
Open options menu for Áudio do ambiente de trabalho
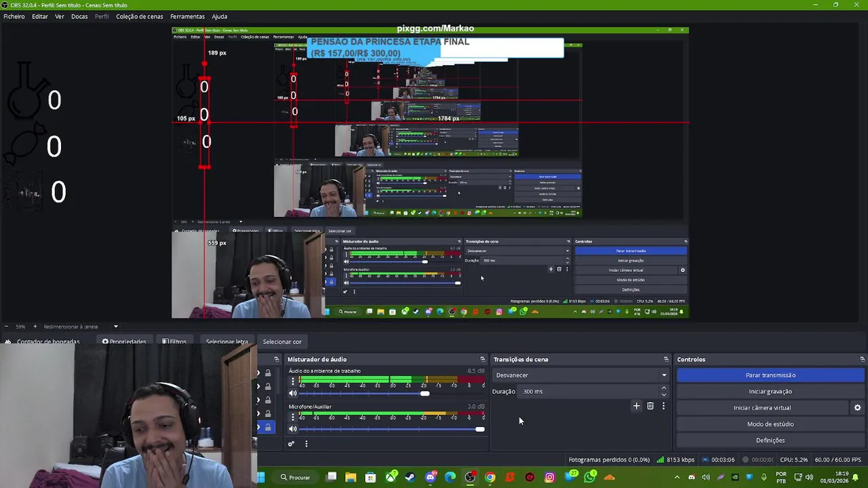click(x=293, y=381)
